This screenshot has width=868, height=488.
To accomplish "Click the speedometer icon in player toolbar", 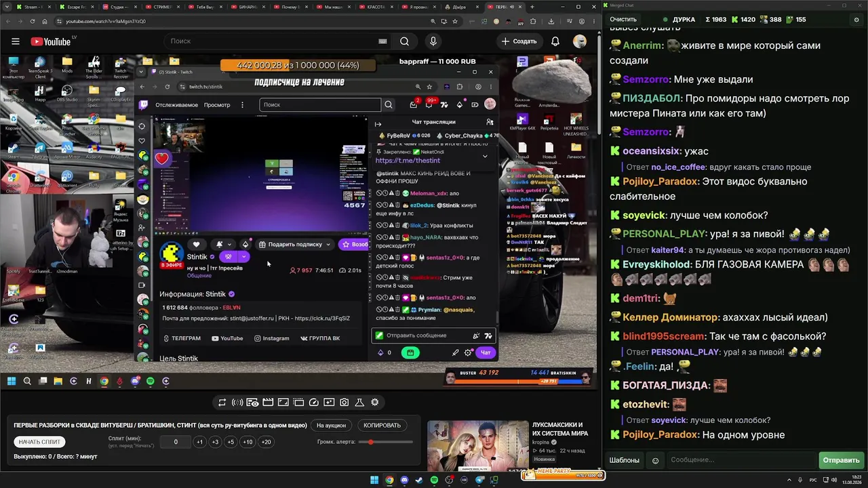I will pos(314,403).
